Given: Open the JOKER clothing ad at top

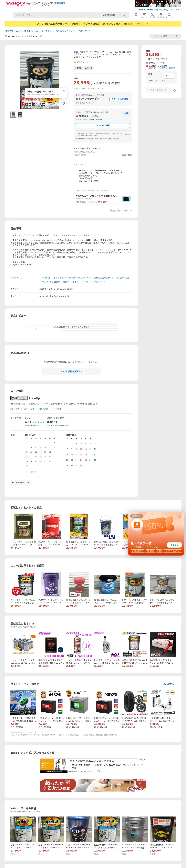Looking at the screenshot, I should click(158, 4).
